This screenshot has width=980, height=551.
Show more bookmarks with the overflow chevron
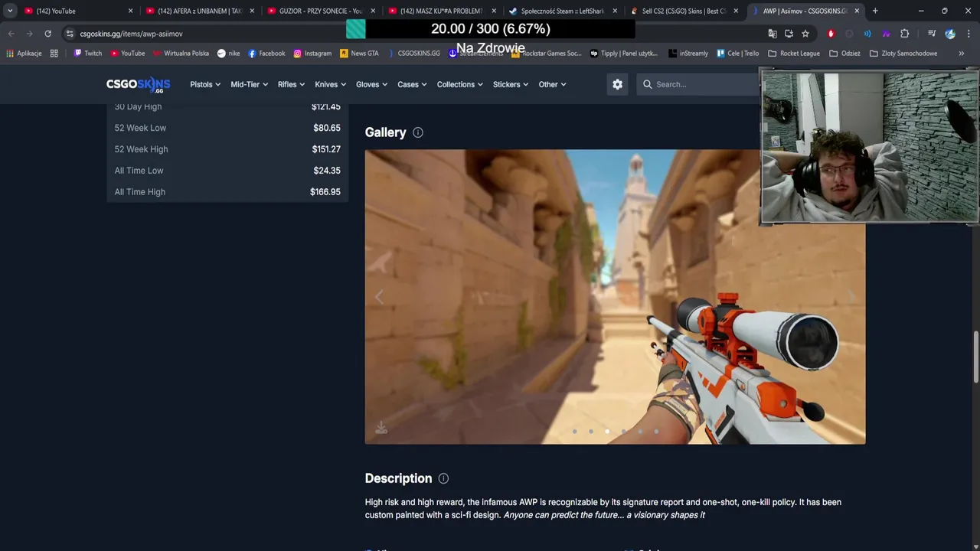(962, 54)
